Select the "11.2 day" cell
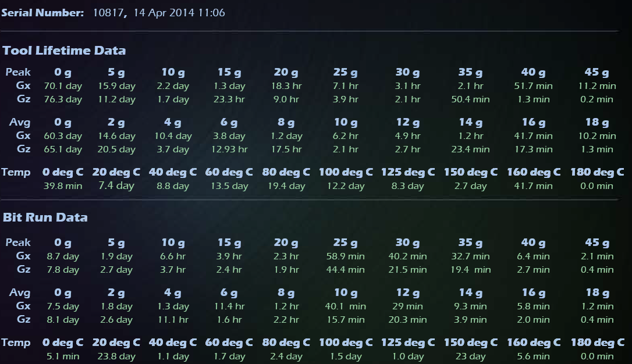Screen dimensions: 632x364 [x=116, y=99]
